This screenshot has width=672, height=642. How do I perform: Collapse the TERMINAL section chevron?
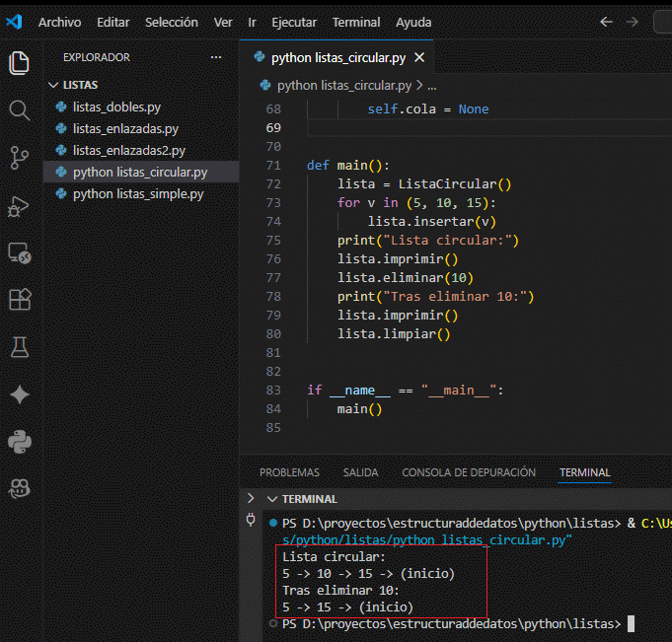click(272, 499)
